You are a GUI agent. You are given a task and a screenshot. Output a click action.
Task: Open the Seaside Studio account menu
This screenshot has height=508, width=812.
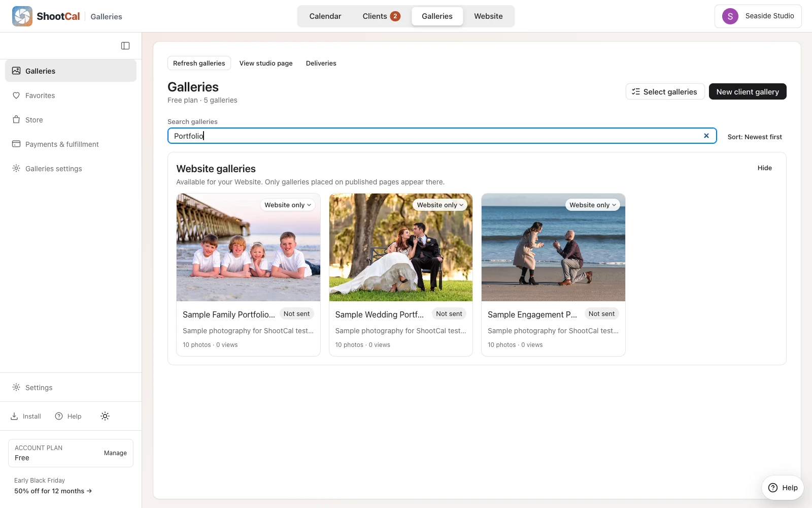click(x=758, y=16)
